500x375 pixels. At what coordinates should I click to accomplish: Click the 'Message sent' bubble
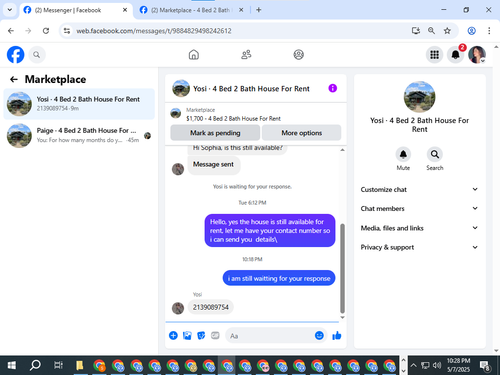(213, 164)
